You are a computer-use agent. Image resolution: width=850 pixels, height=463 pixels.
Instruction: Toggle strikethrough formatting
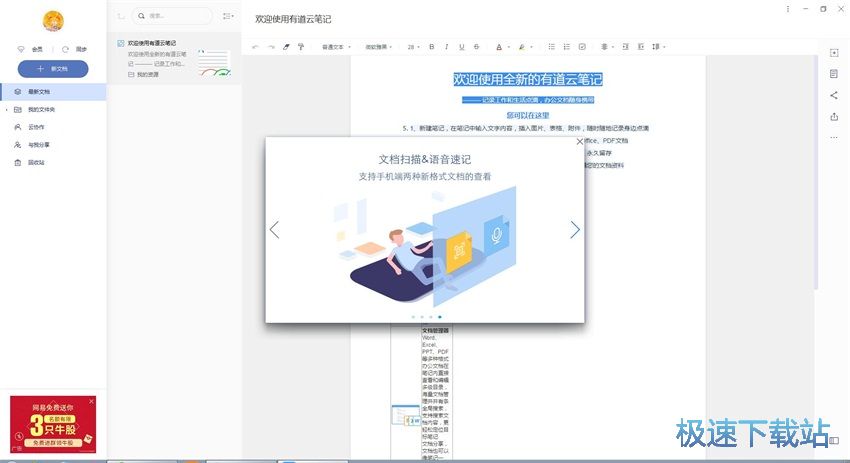[476, 47]
